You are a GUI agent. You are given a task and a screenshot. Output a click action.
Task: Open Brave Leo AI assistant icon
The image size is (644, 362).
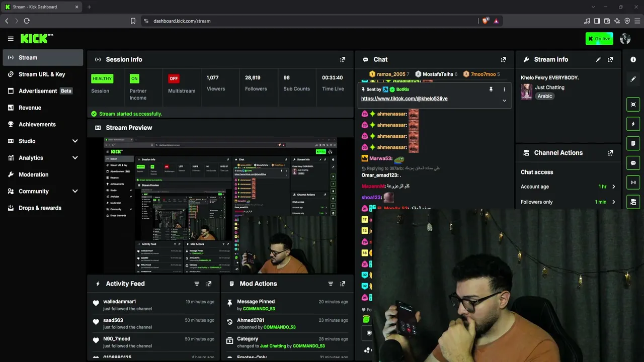(617, 21)
